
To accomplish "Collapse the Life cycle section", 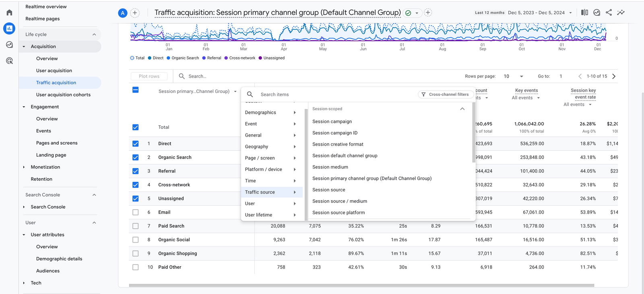I will click(x=94, y=35).
